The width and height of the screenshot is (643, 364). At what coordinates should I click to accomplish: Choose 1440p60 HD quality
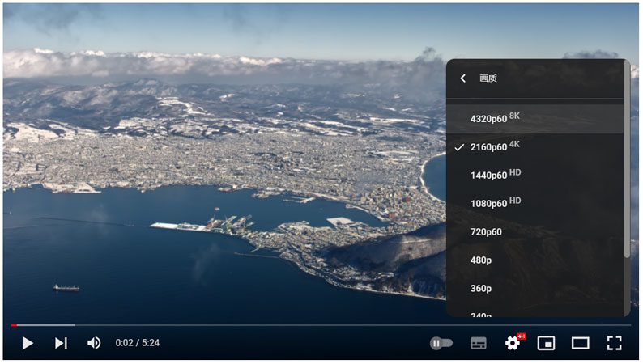(494, 175)
